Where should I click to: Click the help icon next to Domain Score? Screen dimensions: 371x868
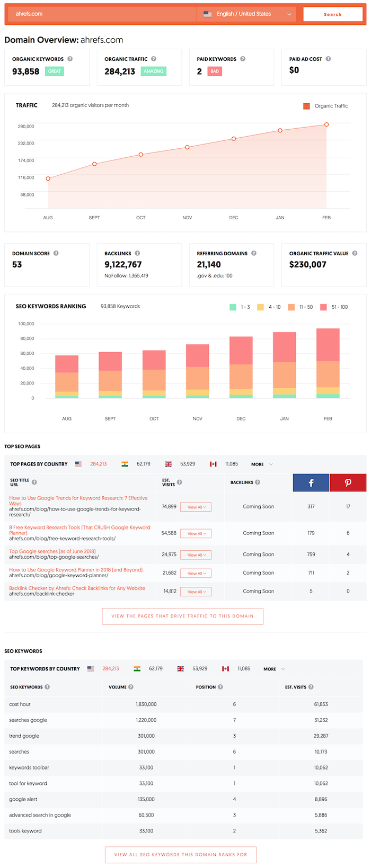click(x=56, y=253)
